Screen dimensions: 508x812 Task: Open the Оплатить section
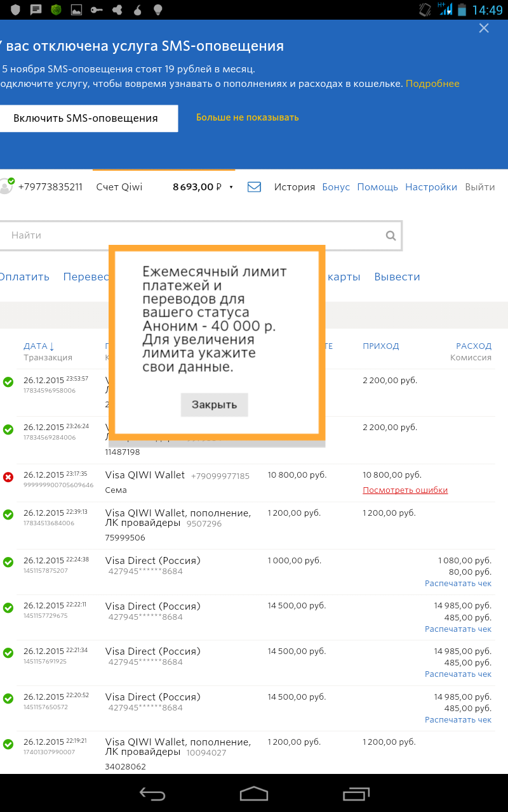24,277
